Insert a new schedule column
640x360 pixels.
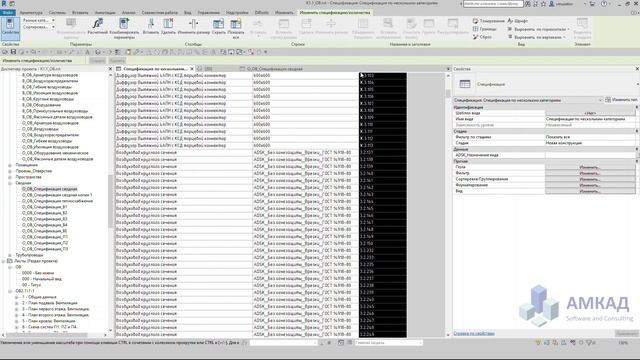tap(151, 27)
